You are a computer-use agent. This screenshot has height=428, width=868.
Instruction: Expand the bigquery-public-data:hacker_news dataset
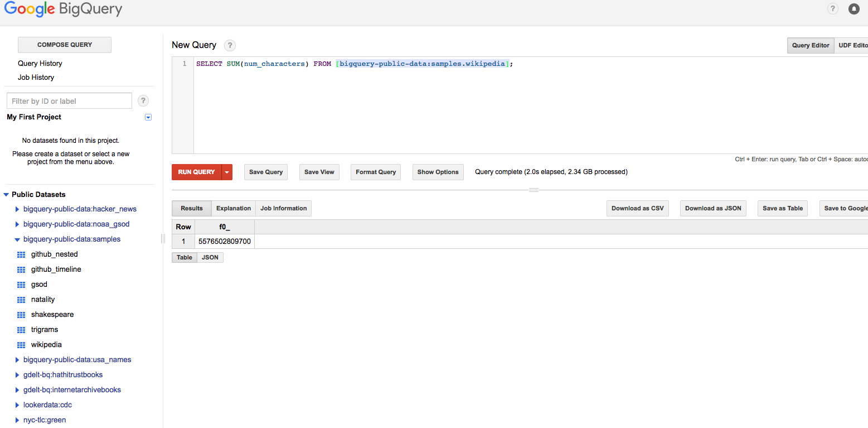[17, 209]
